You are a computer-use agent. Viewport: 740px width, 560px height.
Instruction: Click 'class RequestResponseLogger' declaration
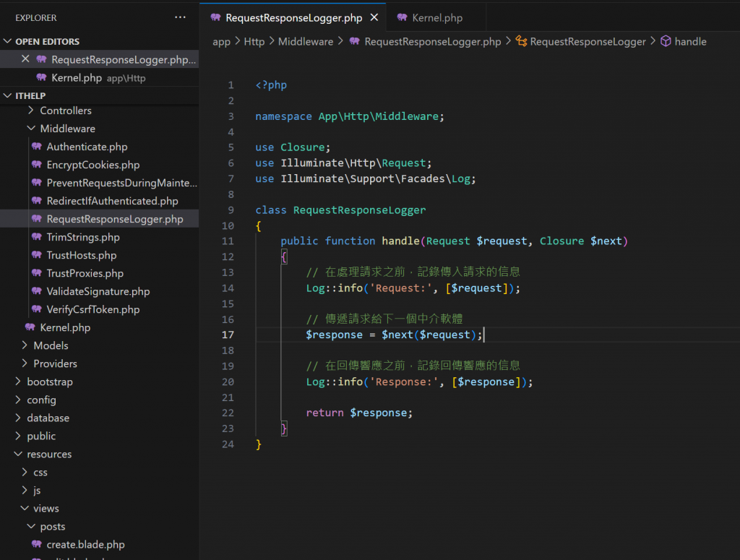[x=340, y=210]
